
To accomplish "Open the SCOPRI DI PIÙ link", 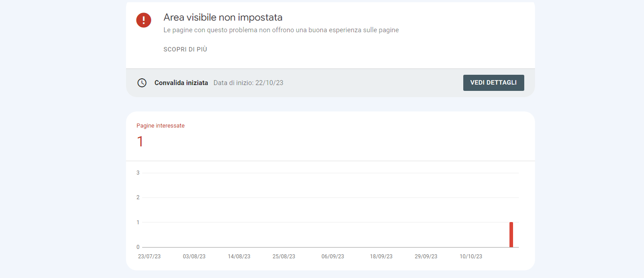I will (185, 49).
